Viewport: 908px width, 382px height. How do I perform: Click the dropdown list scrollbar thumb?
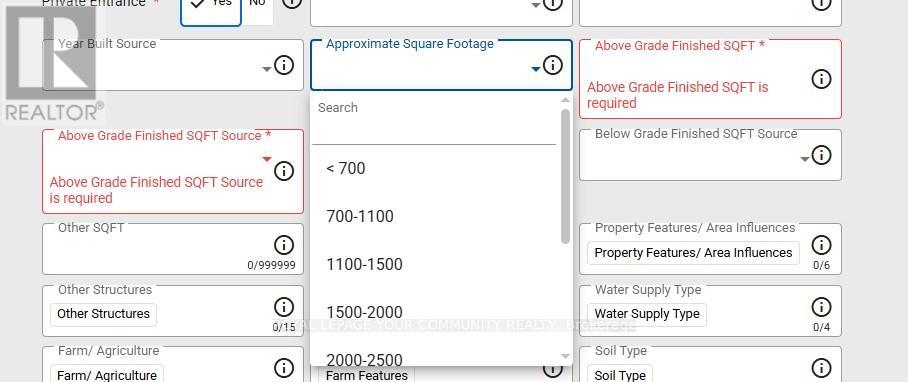coord(565,176)
